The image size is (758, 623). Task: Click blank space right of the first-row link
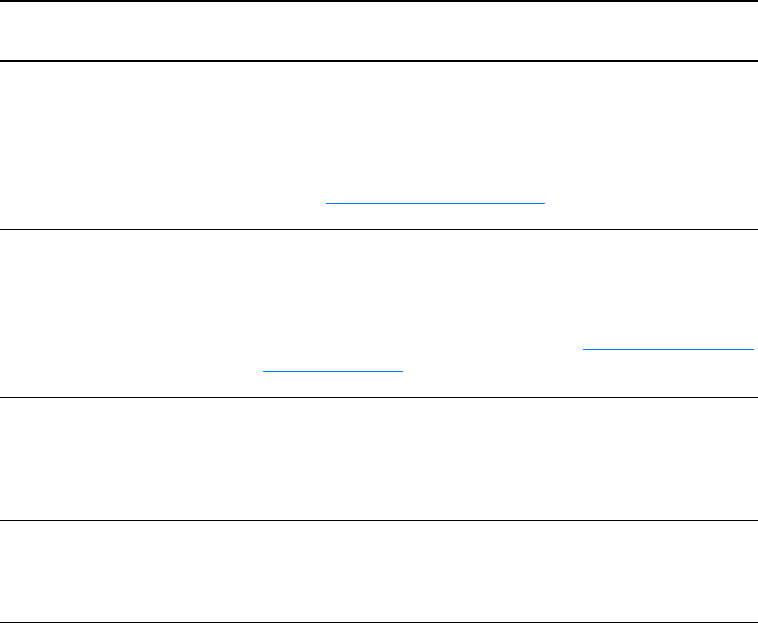pos(650,200)
